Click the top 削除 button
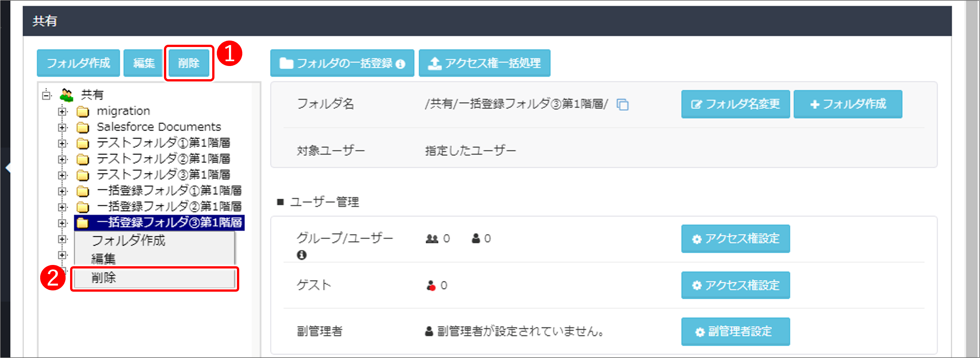Screen dimensions: 980x358 pyautogui.click(x=189, y=63)
